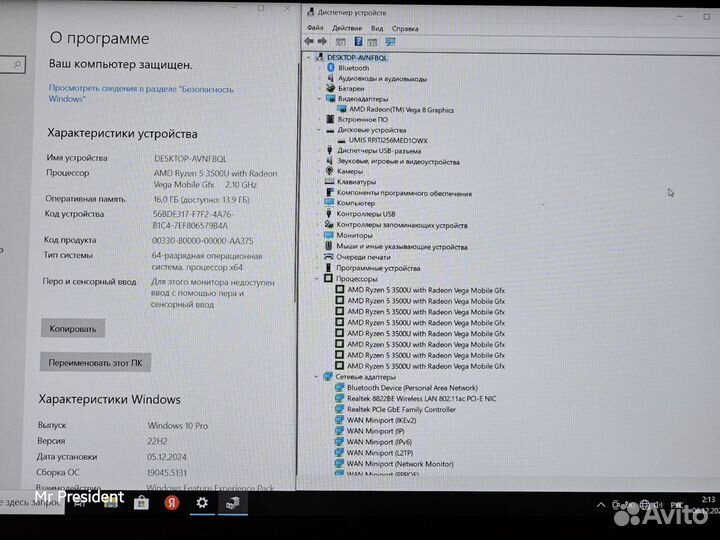Click the OS build 19045.5131 value
Screen dimensions: 720x540
click(167, 472)
